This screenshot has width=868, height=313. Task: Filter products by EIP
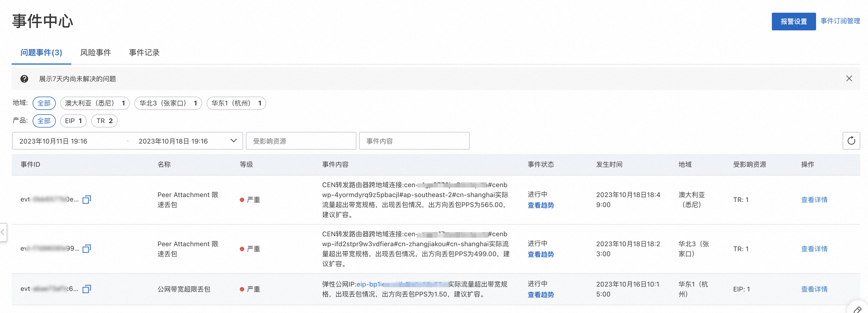[x=73, y=121]
